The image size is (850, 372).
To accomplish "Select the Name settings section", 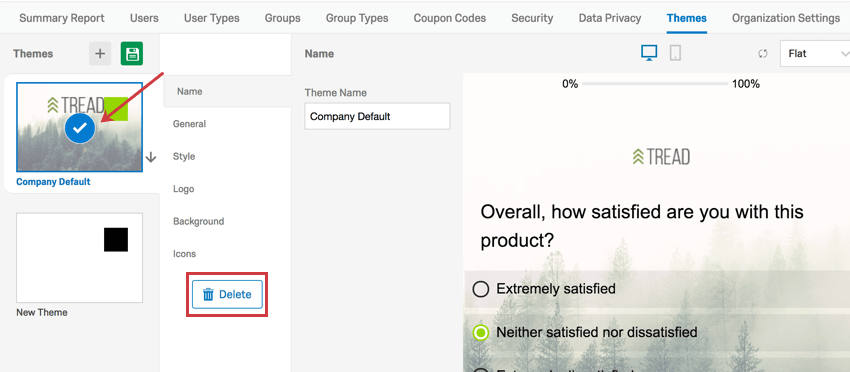I will point(228,91).
